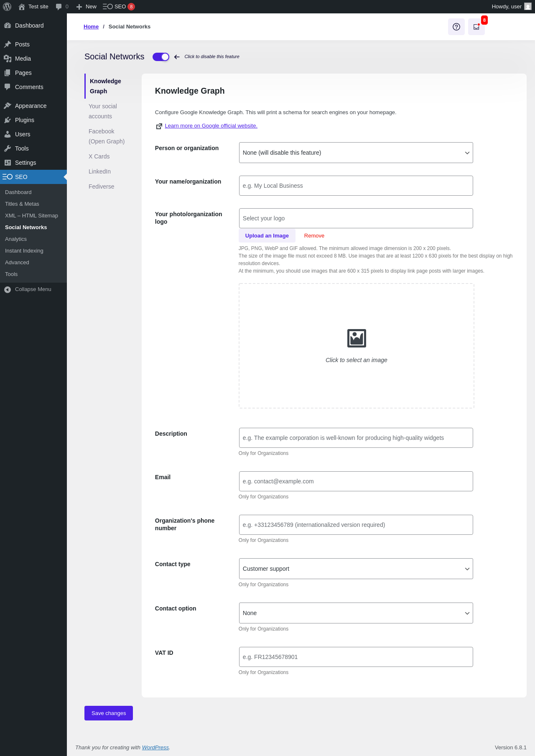535x756 pixels.
Task: Open the Facebook (Open Graph) tab
Action: pyautogui.click(x=107, y=136)
